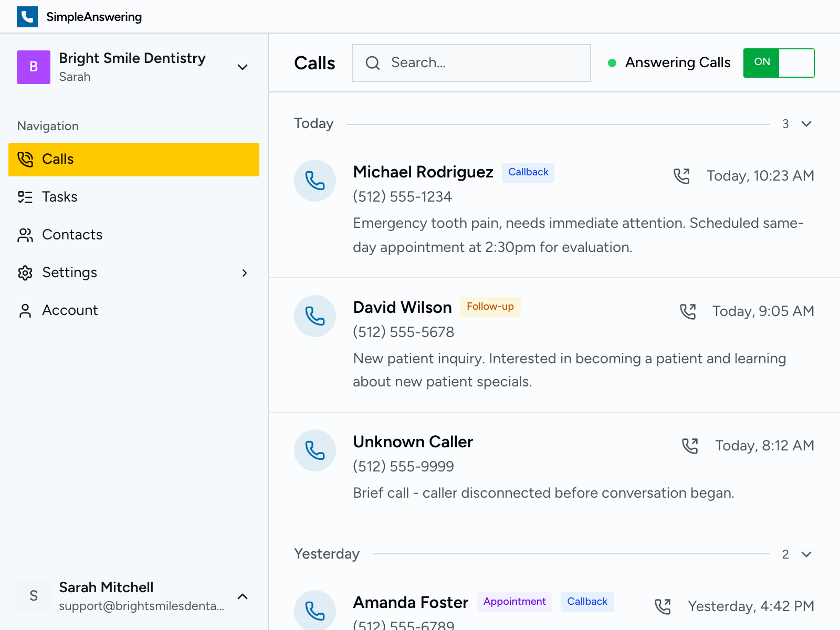Open Tasks from the navigation sidebar

pos(59,197)
